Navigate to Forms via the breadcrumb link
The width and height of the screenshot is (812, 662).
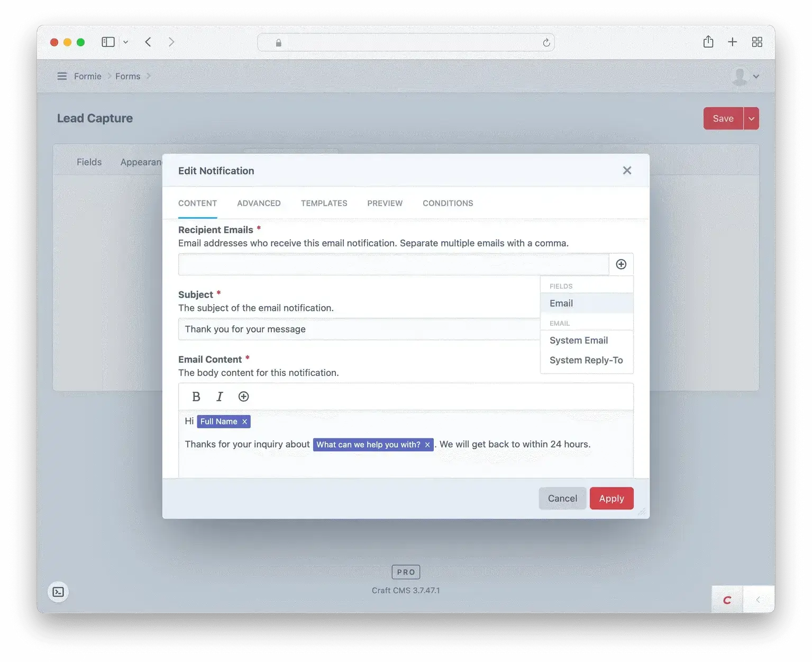point(127,76)
